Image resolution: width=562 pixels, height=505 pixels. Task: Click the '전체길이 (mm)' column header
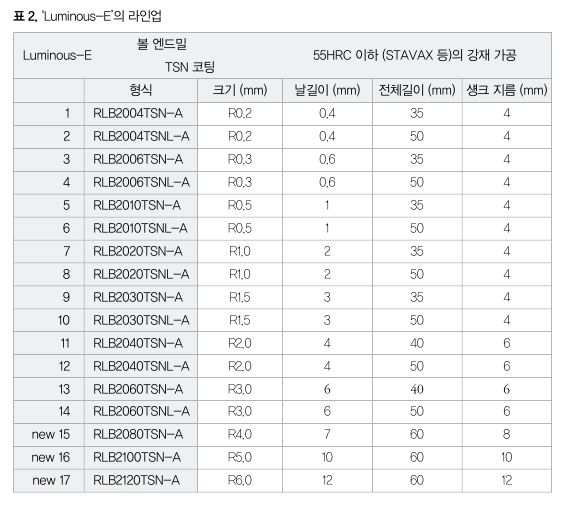417,90
